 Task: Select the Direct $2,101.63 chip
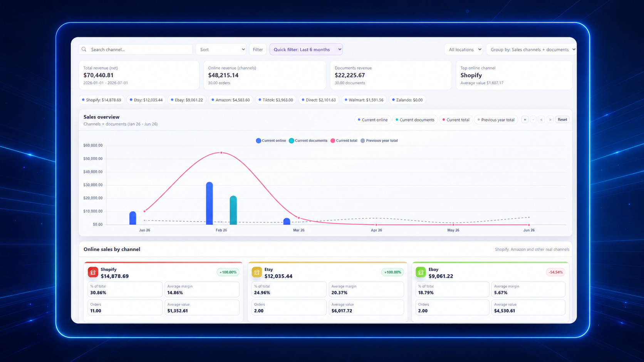319,100
